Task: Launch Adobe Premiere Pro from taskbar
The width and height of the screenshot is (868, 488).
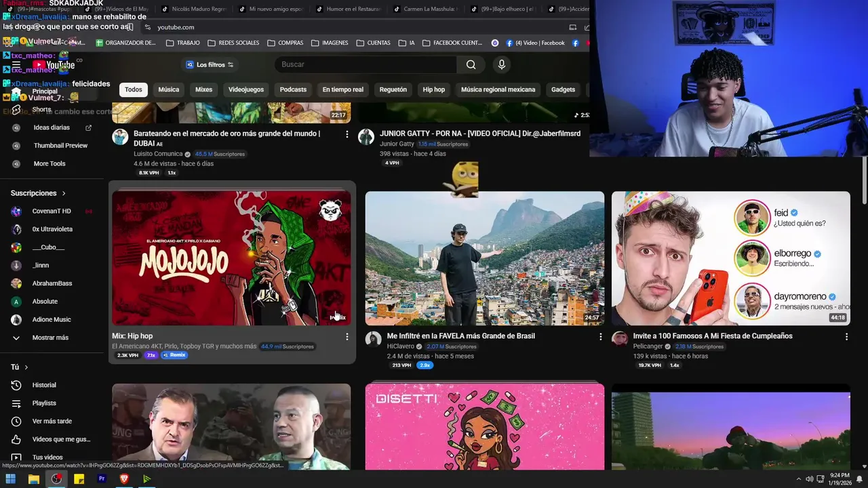Action: pos(102,479)
